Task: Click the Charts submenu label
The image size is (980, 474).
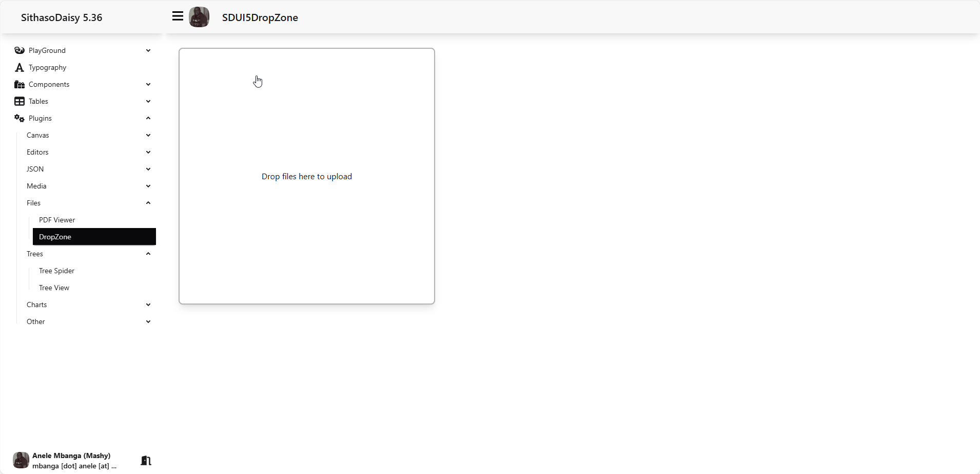Action: point(36,305)
